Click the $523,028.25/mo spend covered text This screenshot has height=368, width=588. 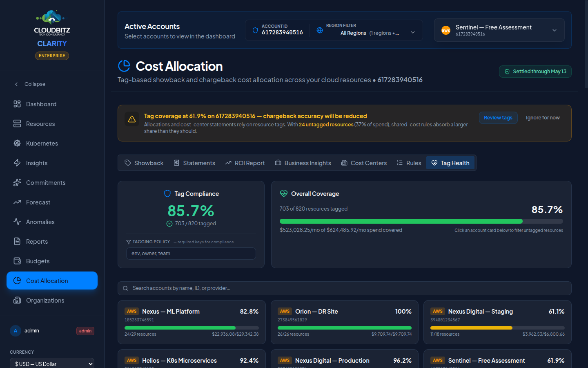pos(341,230)
